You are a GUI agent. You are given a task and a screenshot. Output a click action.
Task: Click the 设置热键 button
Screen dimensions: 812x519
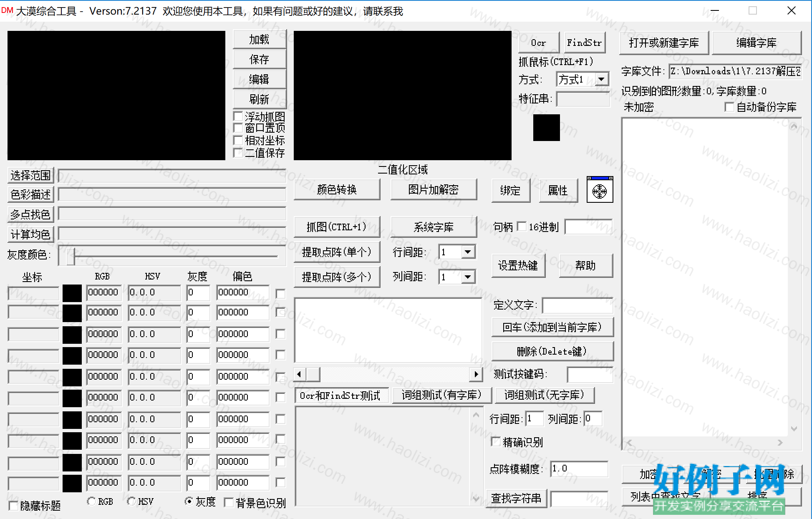(x=518, y=265)
